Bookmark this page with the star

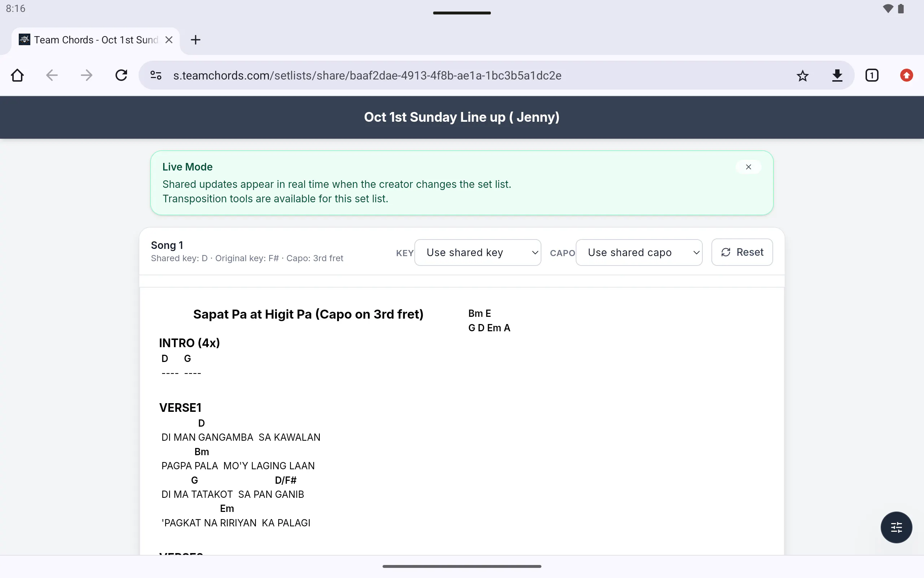pos(803,75)
